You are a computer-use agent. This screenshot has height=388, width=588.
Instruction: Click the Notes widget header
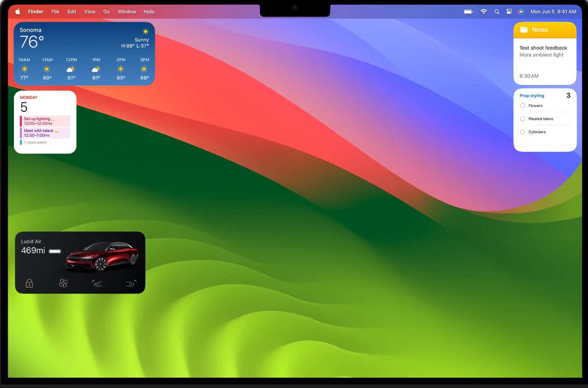(x=545, y=30)
